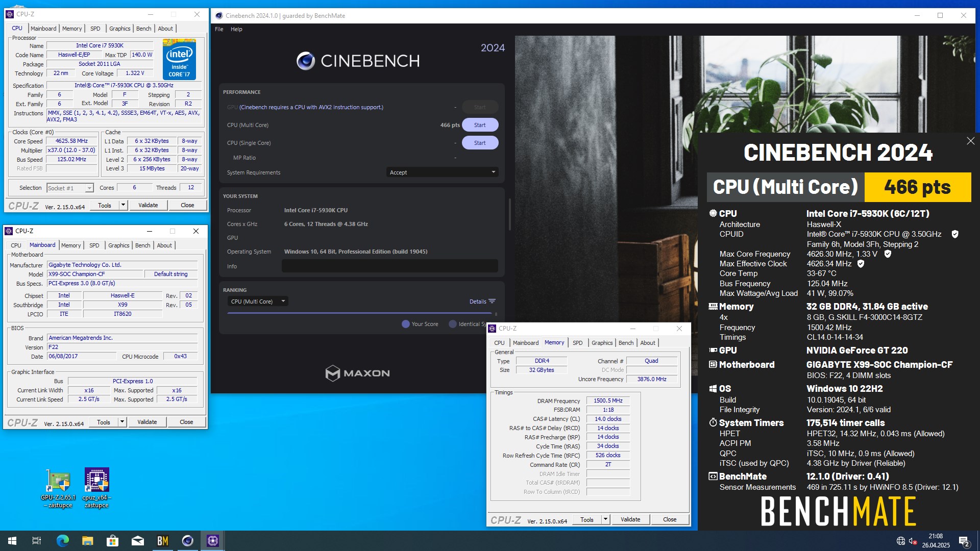Start the CPU (Single Core) test
Image resolution: width=980 pixels, height=551 pixels.
coord(480,143)
